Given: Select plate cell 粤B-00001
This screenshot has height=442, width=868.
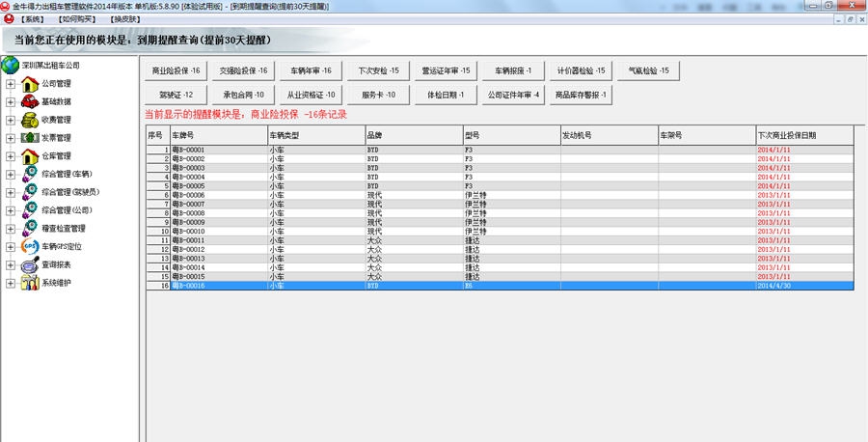Looking at the screenshot, I should pos(219,151).
